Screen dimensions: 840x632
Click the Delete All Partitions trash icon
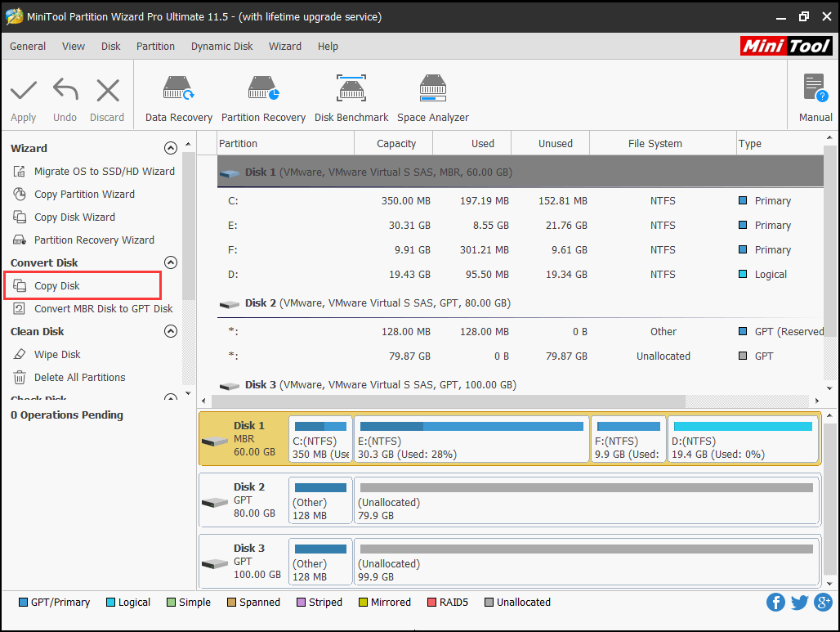click(20, 378)
